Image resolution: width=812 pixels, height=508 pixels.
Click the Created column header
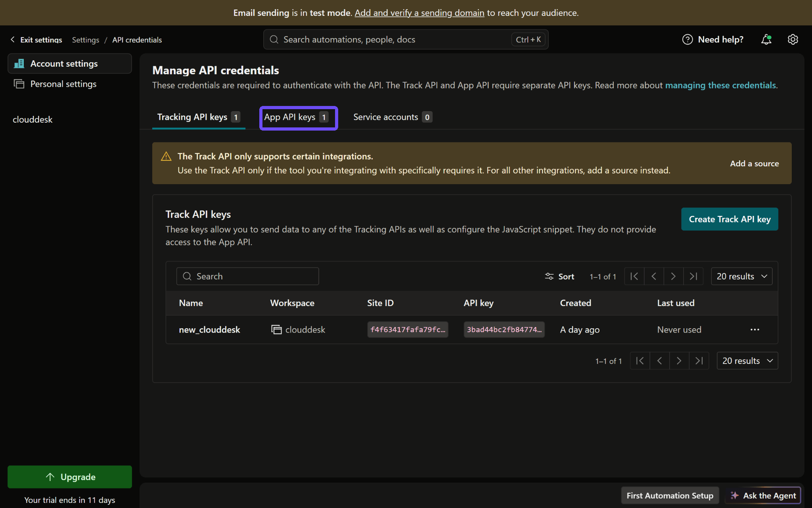(x=575, y=303)
